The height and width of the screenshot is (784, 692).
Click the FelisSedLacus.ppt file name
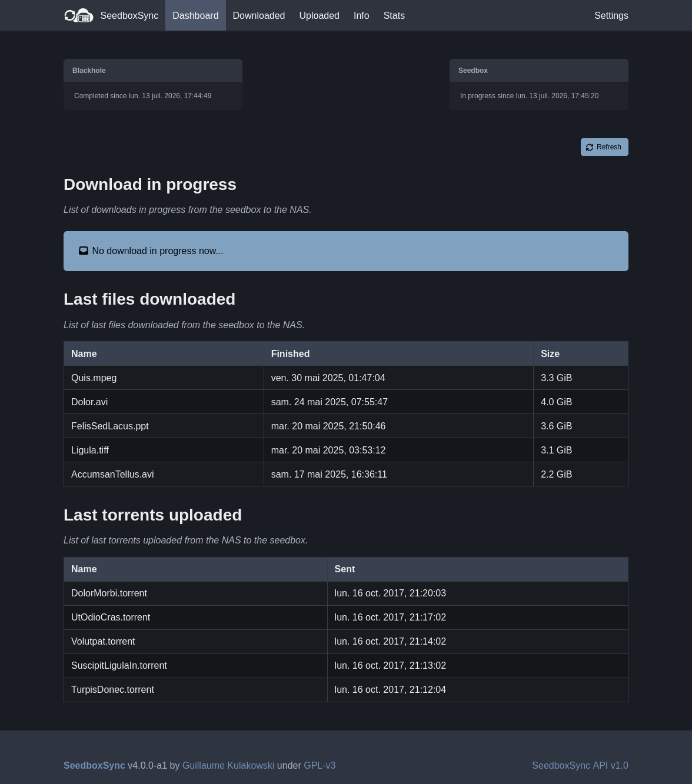tap(110, 426)
